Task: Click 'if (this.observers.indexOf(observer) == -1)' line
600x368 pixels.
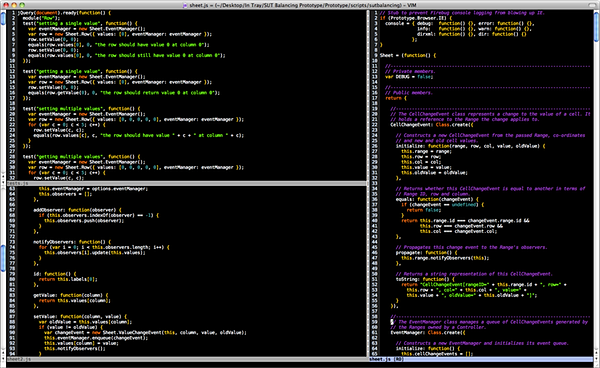Action: point(98,216)
